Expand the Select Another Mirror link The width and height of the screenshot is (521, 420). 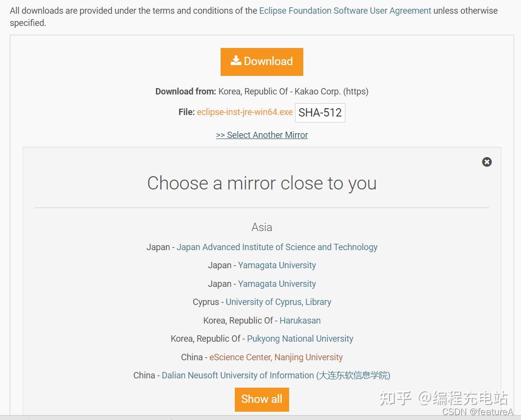coord(262,135)
